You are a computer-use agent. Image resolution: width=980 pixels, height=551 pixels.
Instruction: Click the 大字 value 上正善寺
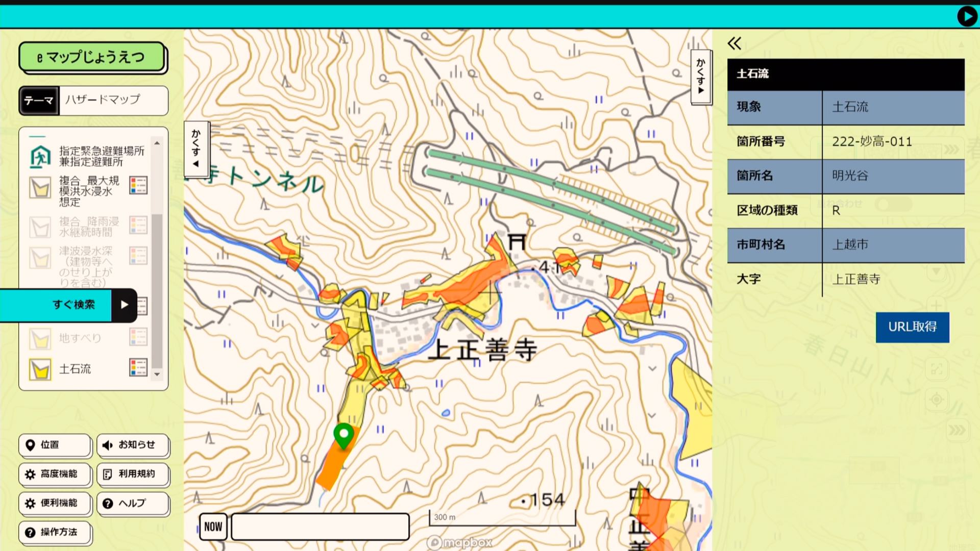[x=856, y=279]
